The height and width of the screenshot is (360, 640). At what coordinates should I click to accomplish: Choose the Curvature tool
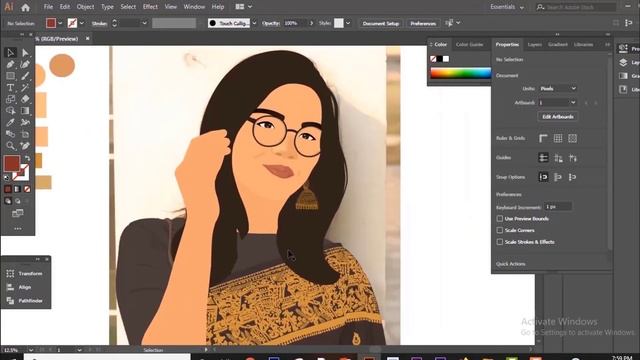(25, 64)
